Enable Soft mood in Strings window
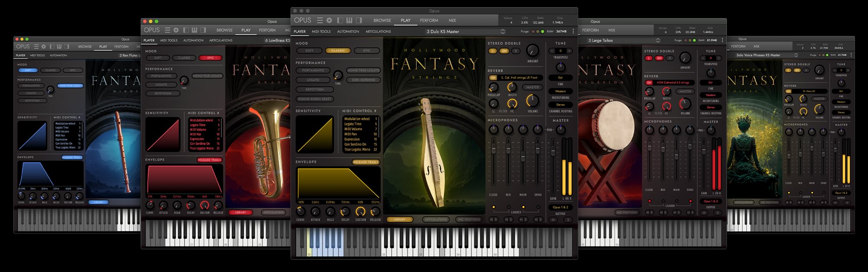 click(x=309, y=51)
